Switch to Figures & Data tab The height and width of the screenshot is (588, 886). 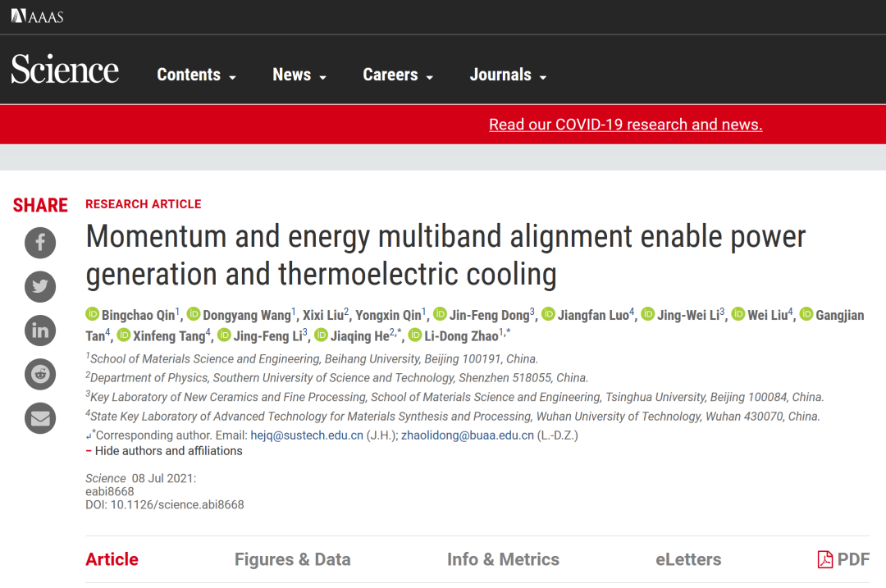pyautogui.click(x=292, y=560)
